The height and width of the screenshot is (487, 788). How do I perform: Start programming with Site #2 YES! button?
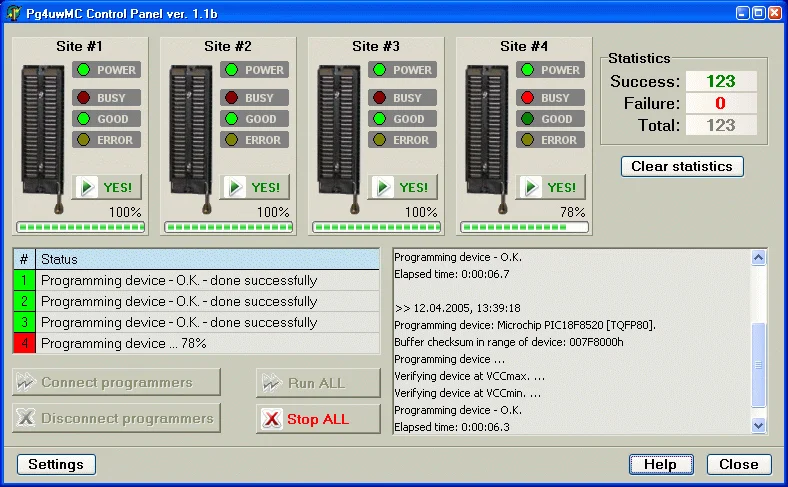click(x=255, y=187)
